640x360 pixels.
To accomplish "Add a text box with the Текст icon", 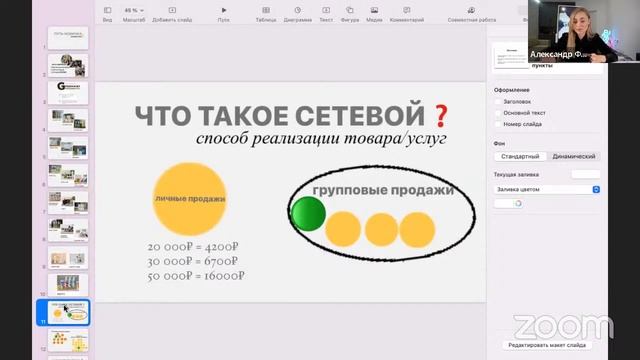I will point(326,10).
